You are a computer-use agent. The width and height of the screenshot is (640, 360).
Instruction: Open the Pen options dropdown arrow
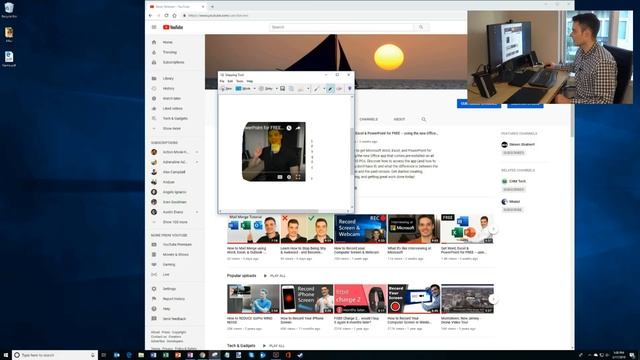pyautogui.click(x=324, y=89)
